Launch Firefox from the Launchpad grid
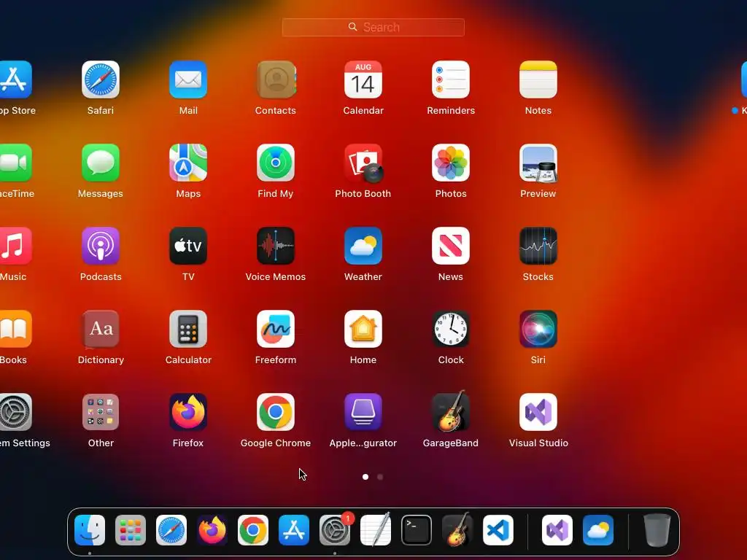The width and height of the screenshot is (747, 560). pyautogui.click(x=188, y=412)
